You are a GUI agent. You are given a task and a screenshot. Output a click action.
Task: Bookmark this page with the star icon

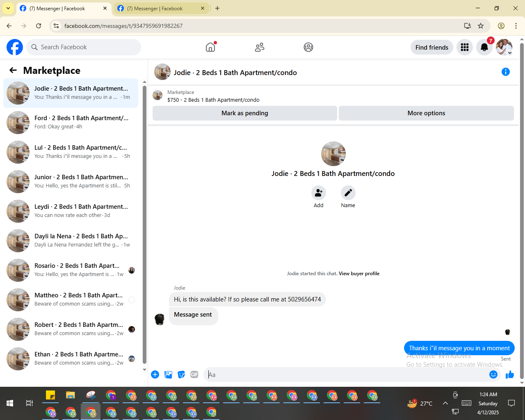coord(481,26)
